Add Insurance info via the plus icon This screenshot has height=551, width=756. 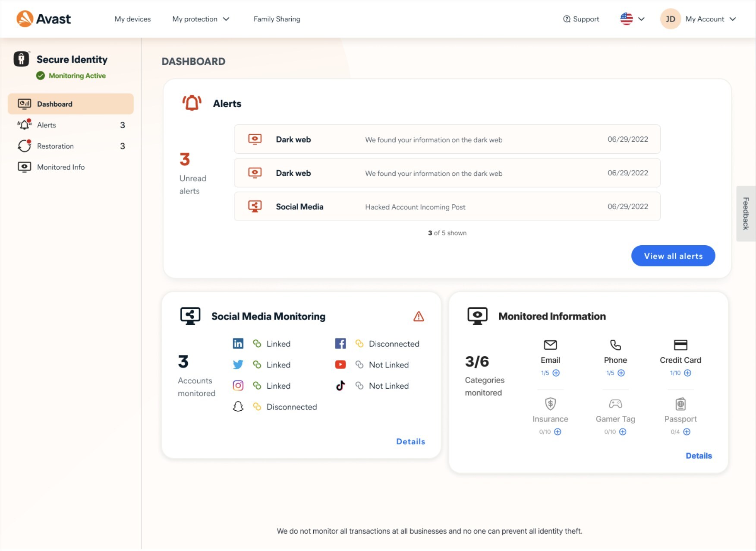pos(558,432)
